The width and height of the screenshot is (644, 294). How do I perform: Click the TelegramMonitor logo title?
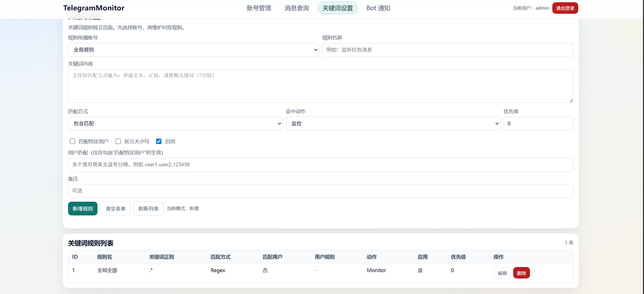click(x=94, y=8)
